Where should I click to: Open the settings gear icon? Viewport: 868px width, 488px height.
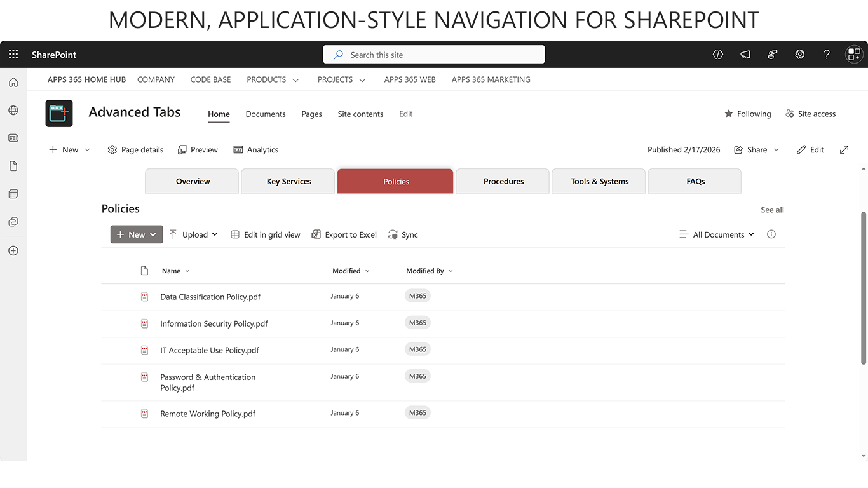[x=799, y=55]
